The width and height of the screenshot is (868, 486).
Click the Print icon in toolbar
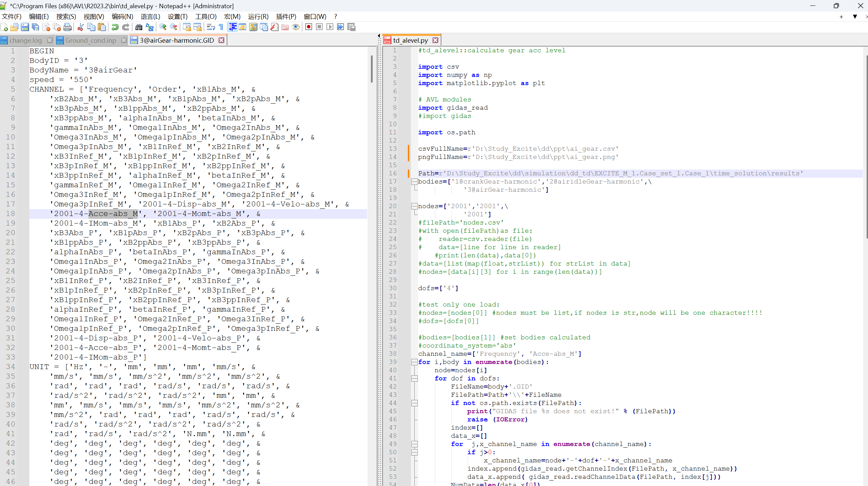click(x=67, y=27)
